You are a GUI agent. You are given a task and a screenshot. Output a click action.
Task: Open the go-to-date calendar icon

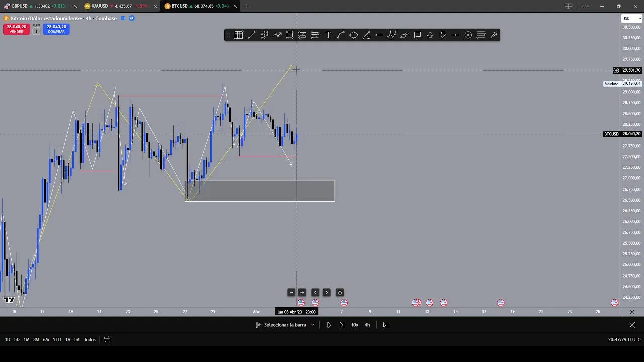click(107, 340)
